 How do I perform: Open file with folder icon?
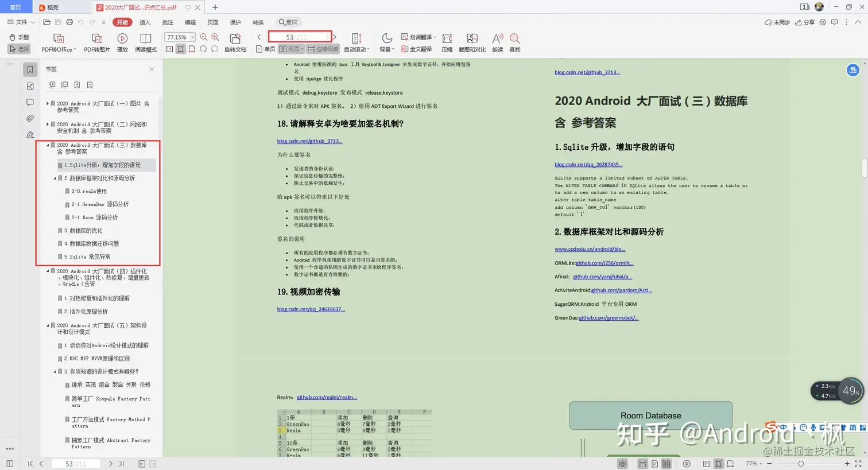tap(47, 22)
